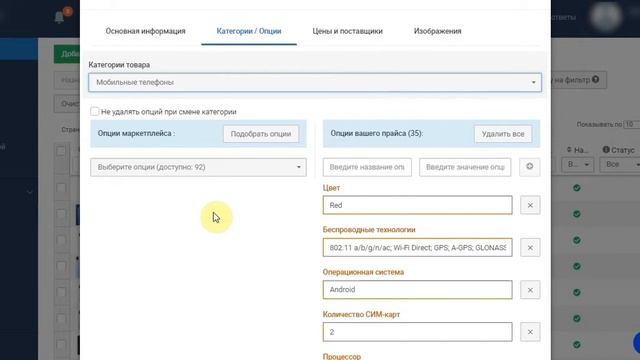Click the round add-option icon button

[x=529, y=167]
